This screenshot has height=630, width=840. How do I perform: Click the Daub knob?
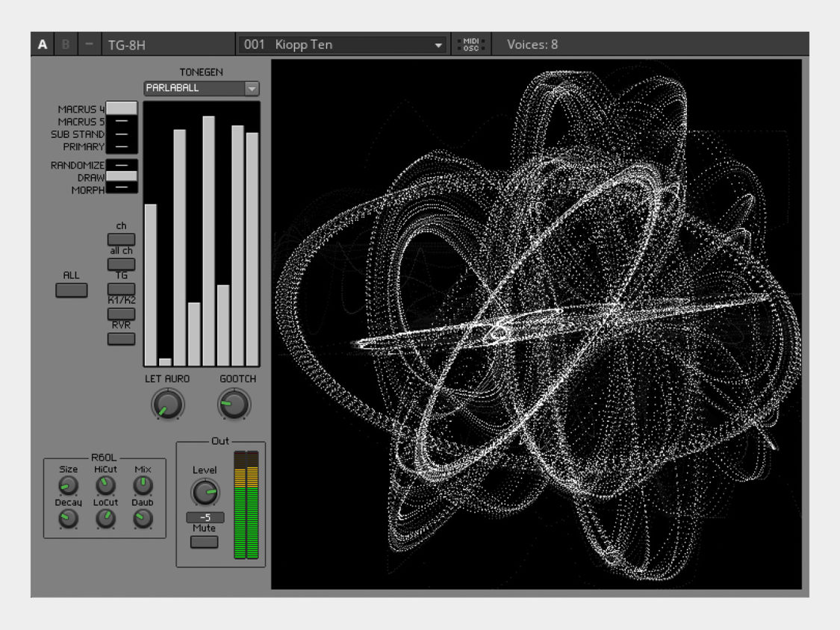143,517
